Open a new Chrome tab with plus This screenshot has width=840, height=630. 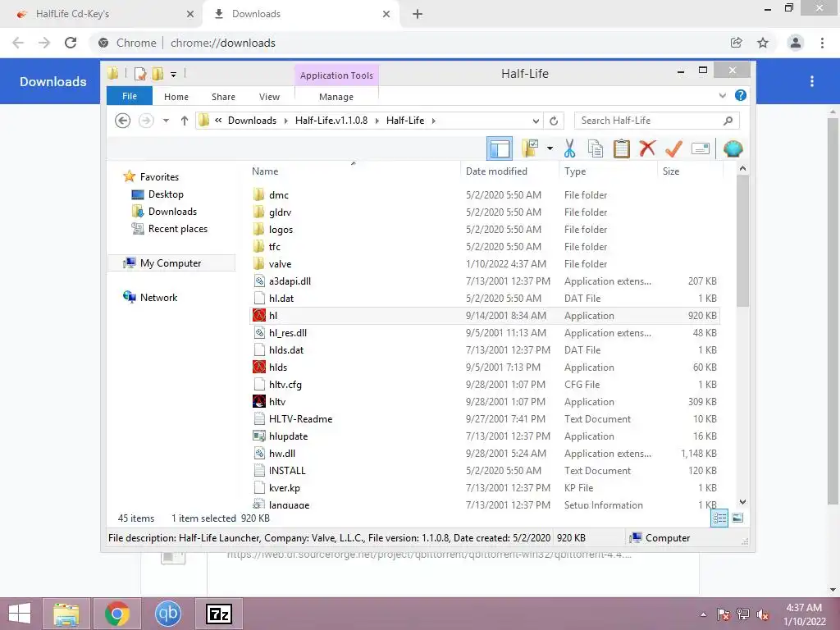pos(418,14)
